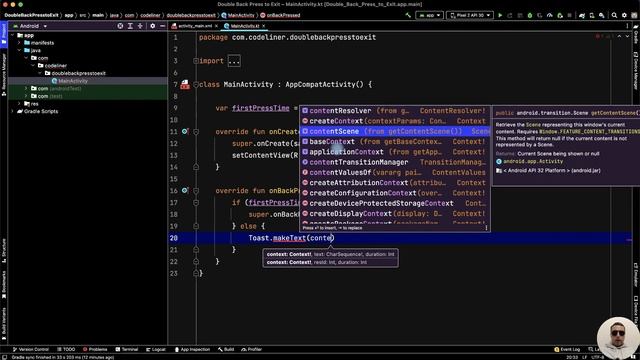The height and width of the screenshot is (360, 640).
Task: Open the Problems tool tab
Action: click(95, 349)
